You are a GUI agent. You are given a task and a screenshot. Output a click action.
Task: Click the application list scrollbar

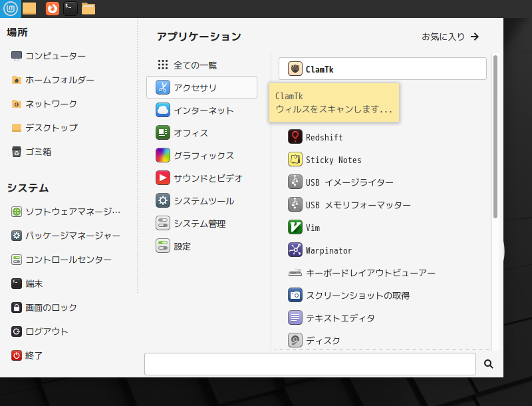pos(495,136)
